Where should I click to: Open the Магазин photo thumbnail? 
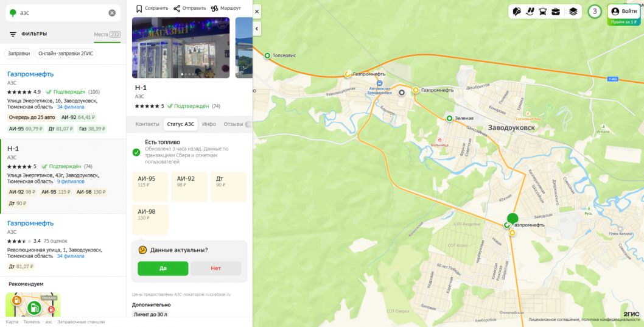pyautogui.click(x=181, y=47)
